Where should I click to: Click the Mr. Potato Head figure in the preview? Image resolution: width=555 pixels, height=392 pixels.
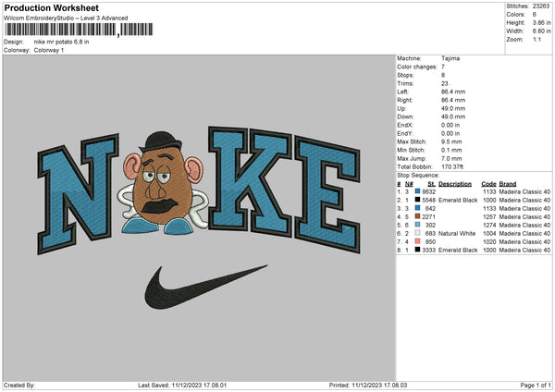[x=164, y=184]
